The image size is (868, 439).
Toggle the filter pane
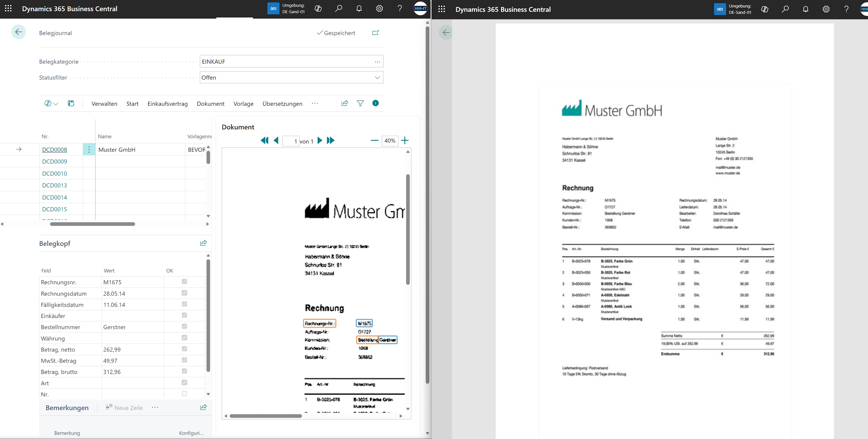[360, 103]
